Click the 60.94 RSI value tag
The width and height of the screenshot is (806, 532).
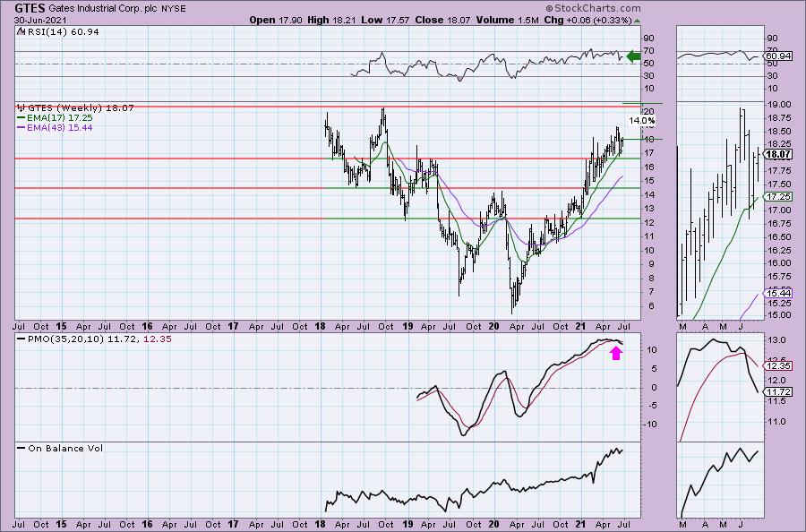(778, 56)
